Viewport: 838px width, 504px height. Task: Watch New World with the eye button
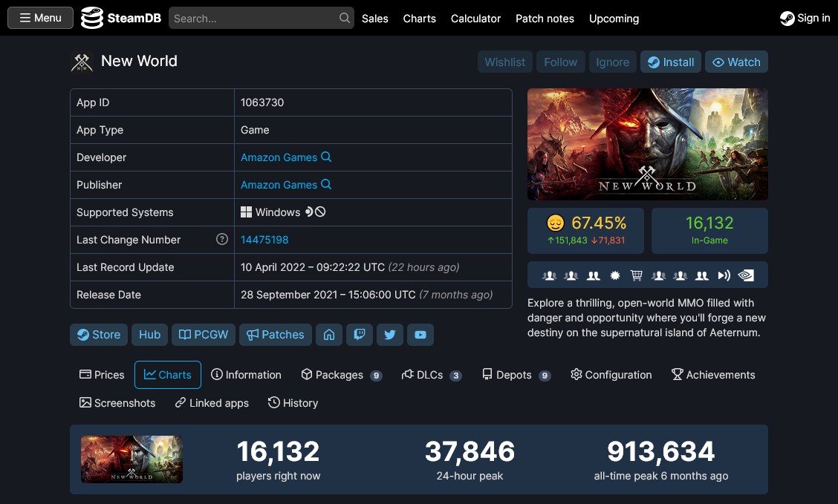(736, 62)
